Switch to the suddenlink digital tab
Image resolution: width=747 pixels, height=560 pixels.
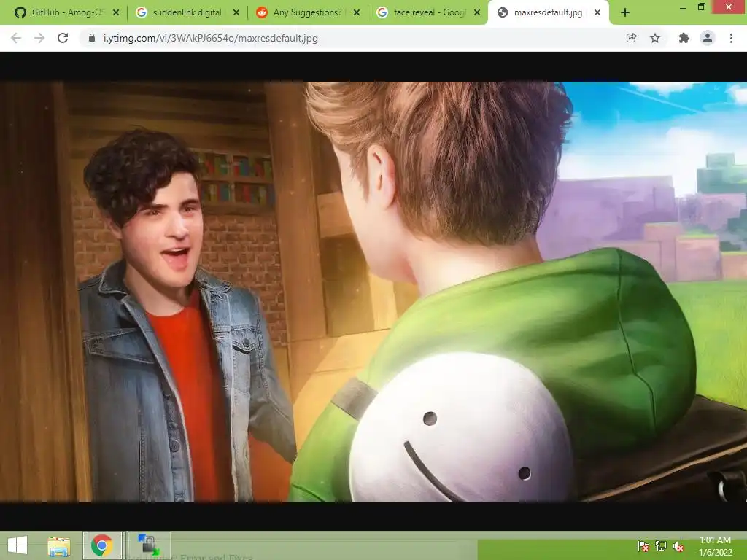point(187,13)
